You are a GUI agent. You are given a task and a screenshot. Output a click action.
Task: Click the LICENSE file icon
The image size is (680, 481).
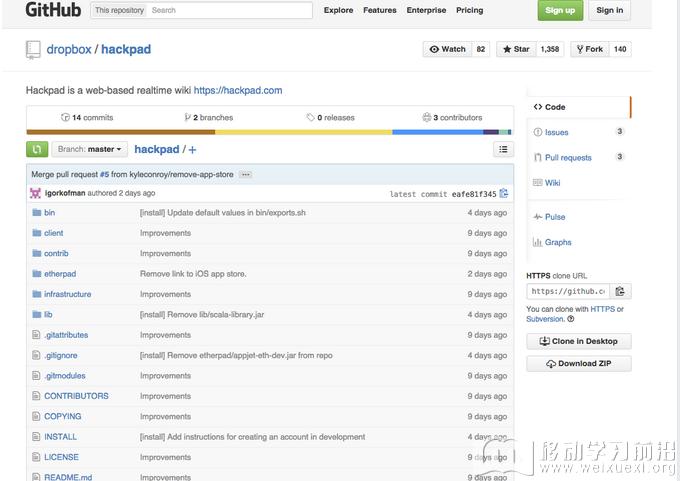36,457
